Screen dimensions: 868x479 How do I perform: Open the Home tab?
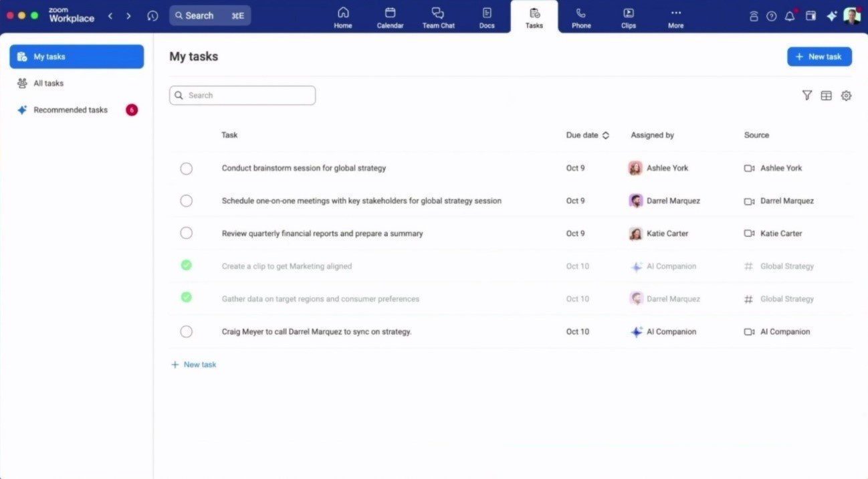coord(343,17)
